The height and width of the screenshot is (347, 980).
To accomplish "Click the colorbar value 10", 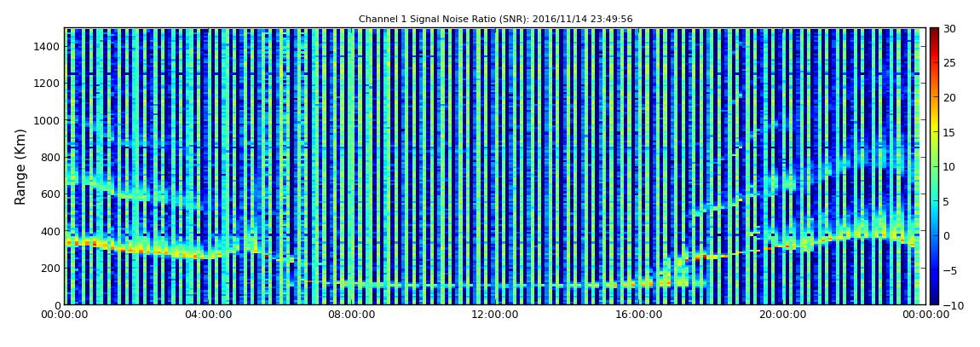I will [950, 167].
